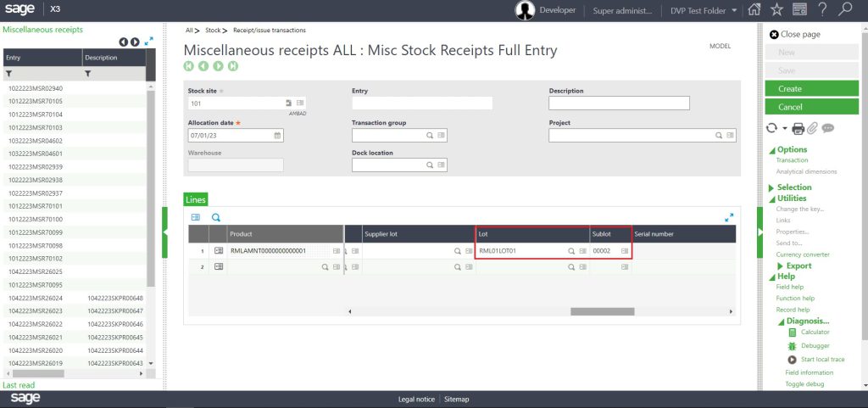Click the Lines grid horizontal scrollbar
Screen dimensions: 868x408
coord(603,311)
